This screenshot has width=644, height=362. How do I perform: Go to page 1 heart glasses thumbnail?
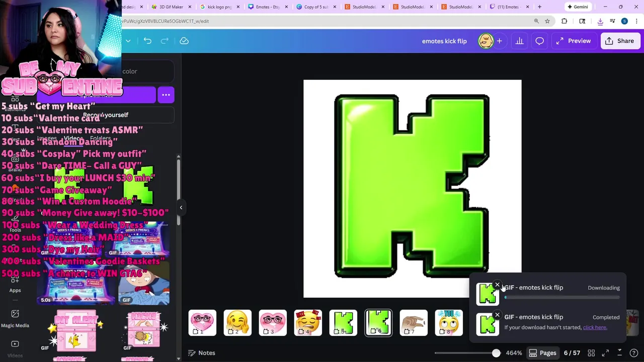coord(202,323)
